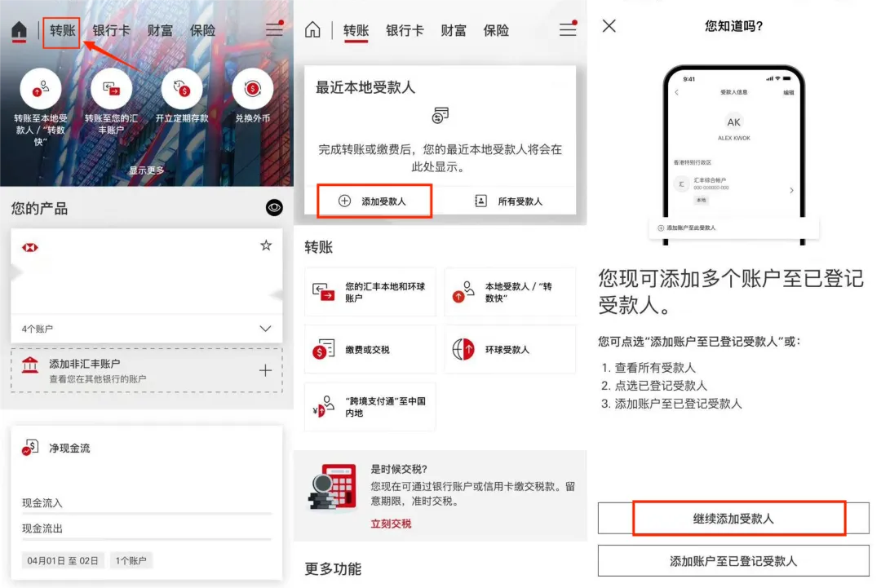Image resolution: width=881 pixels, height=588 pixels.
Task: Tap 显示更多 to show more shortcuts
Action: (x=147, y=170)
